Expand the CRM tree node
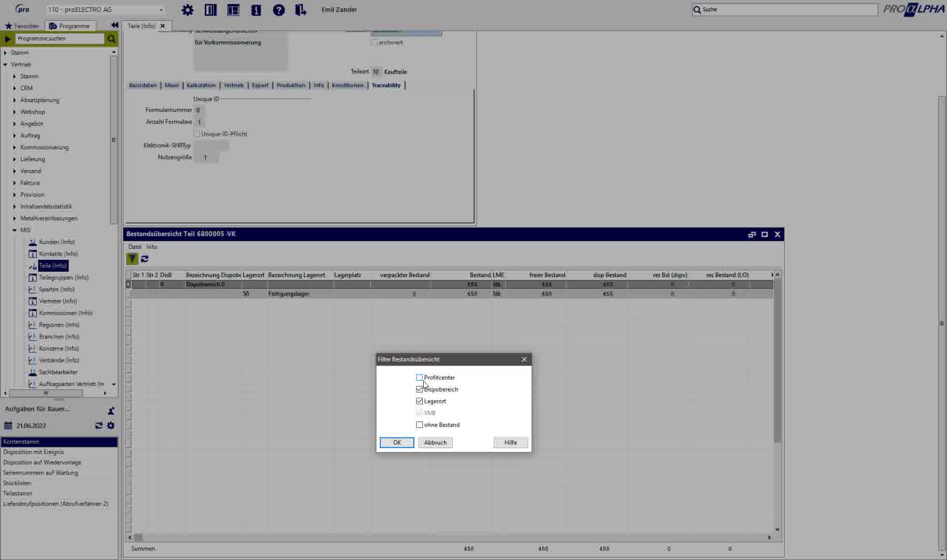 tap(15, 88)
